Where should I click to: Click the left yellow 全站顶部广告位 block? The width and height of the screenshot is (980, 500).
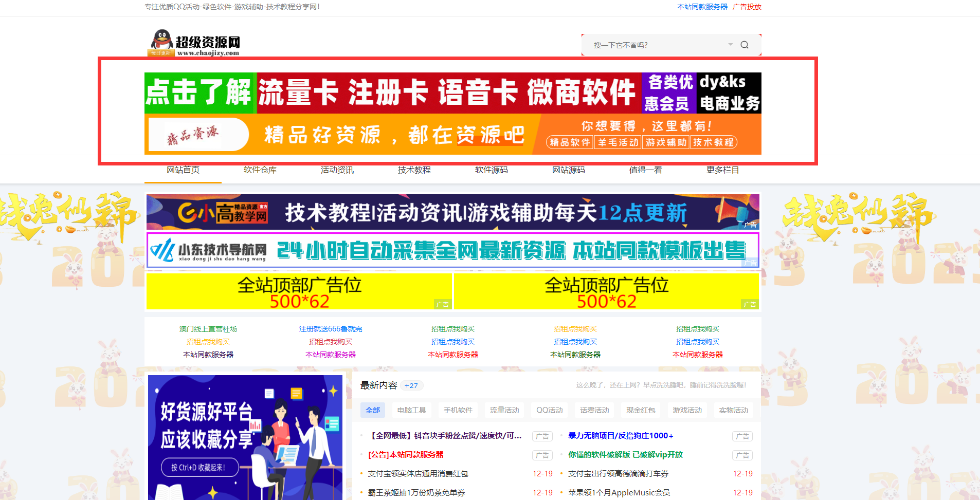click(299, 291)
